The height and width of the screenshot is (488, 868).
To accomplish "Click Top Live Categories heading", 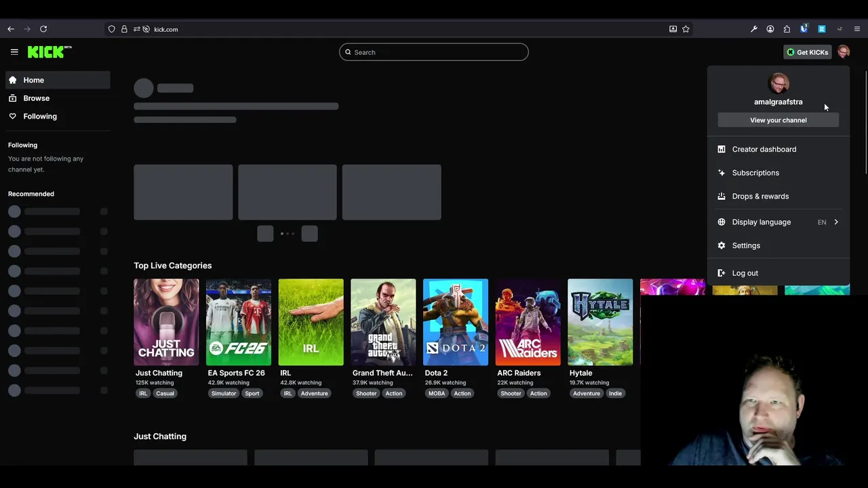I will (173, 266).
